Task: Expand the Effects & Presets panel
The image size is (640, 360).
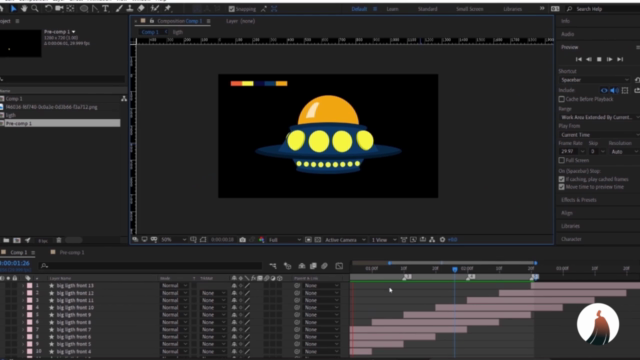Action: click(578, 200)
